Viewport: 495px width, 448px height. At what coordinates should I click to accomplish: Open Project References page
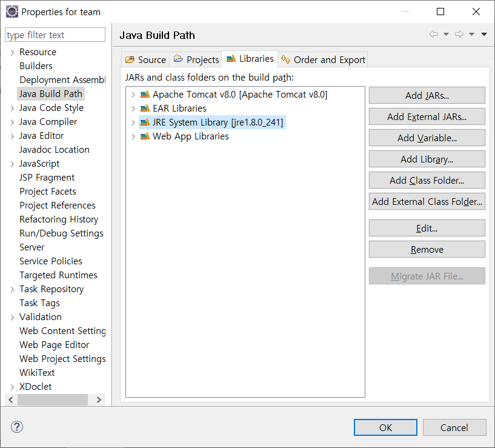point(58,205)
